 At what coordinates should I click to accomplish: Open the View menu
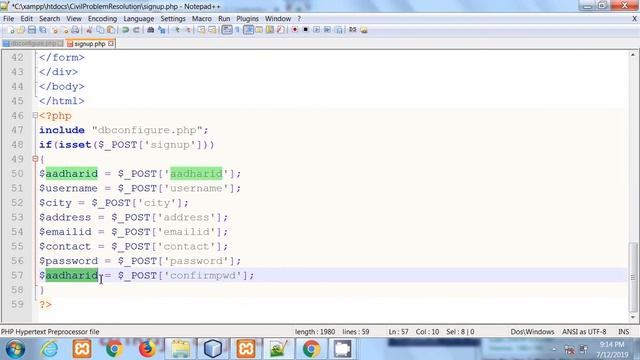[x=74, y=19]
